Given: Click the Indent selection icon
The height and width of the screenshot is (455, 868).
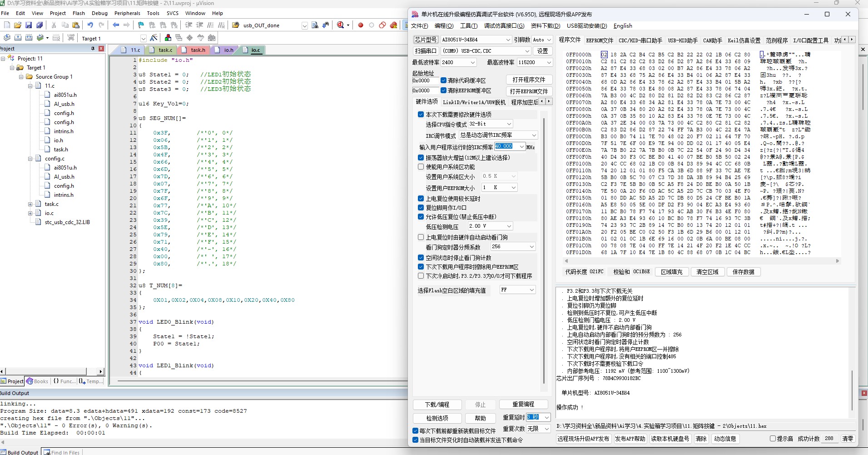Looking at the screenshot, I should pos(188,25).
